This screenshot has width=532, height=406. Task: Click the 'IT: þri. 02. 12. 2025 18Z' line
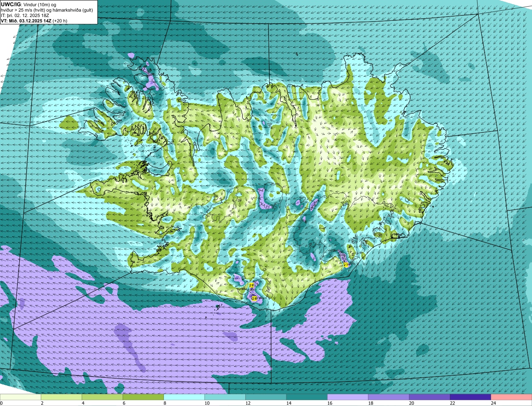click(25, 15)
